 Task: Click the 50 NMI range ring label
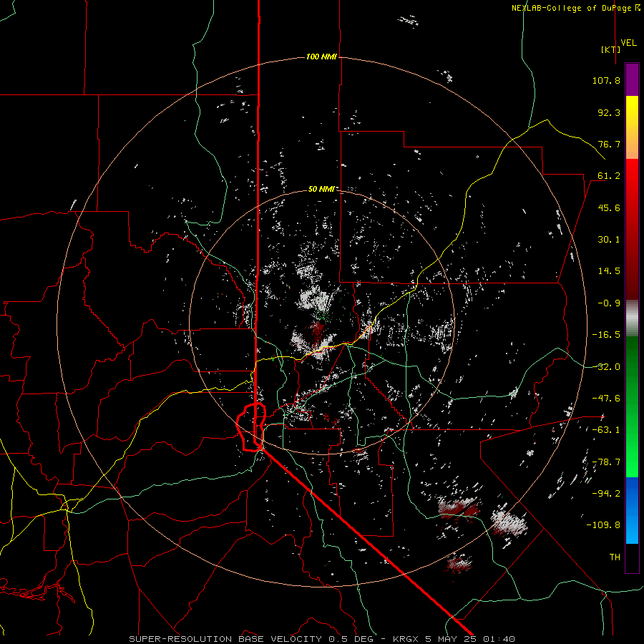pyautogui.click(x=321, y=189)
